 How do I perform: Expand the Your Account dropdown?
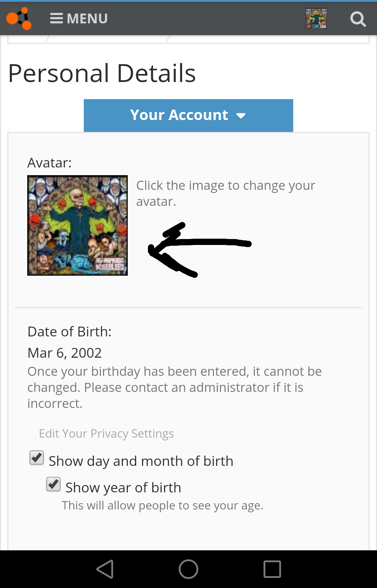tap(188, 115)
